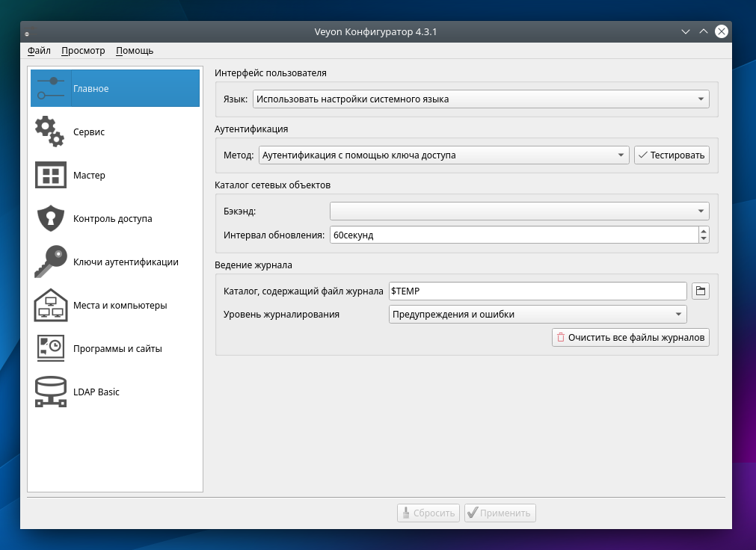The image size is (756, 550).
Task: Click the Сервис gears icon
Action: tap(49, 132)
